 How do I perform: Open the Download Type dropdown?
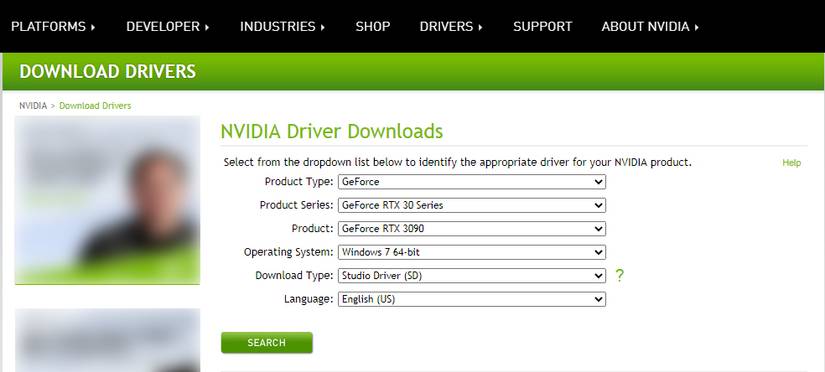tap(471, 275)
